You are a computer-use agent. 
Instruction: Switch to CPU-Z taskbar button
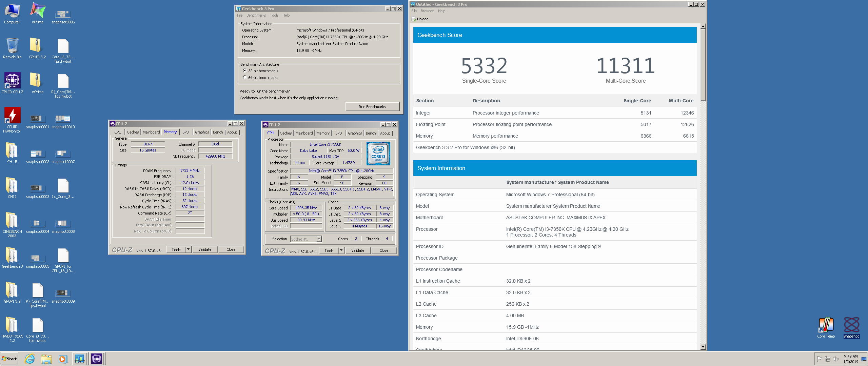pos(97,359)
